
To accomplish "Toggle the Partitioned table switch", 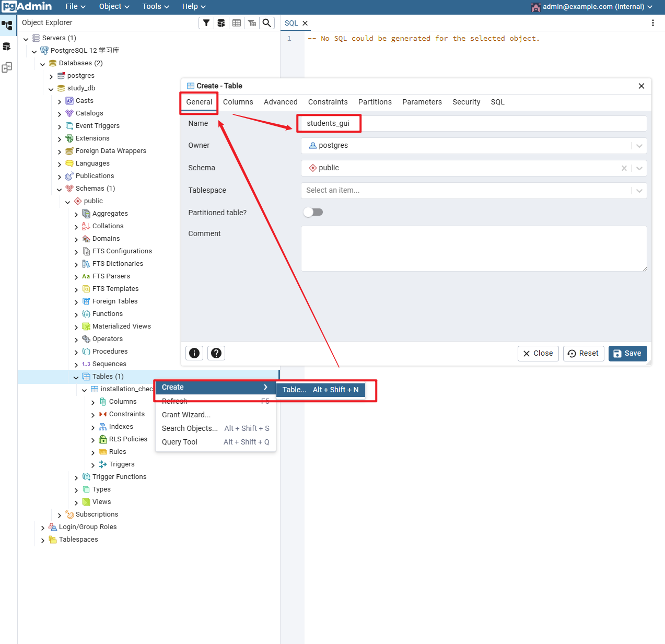I will [x=313, y=212].
